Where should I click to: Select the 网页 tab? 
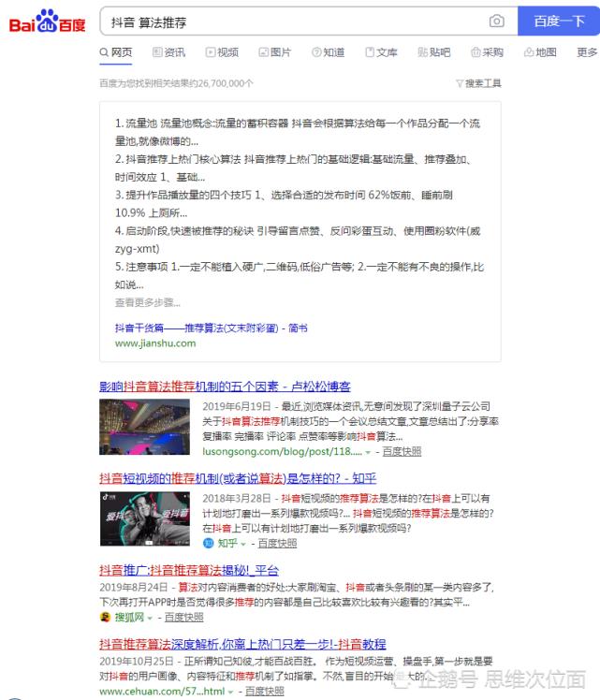(x=116, y=52)
